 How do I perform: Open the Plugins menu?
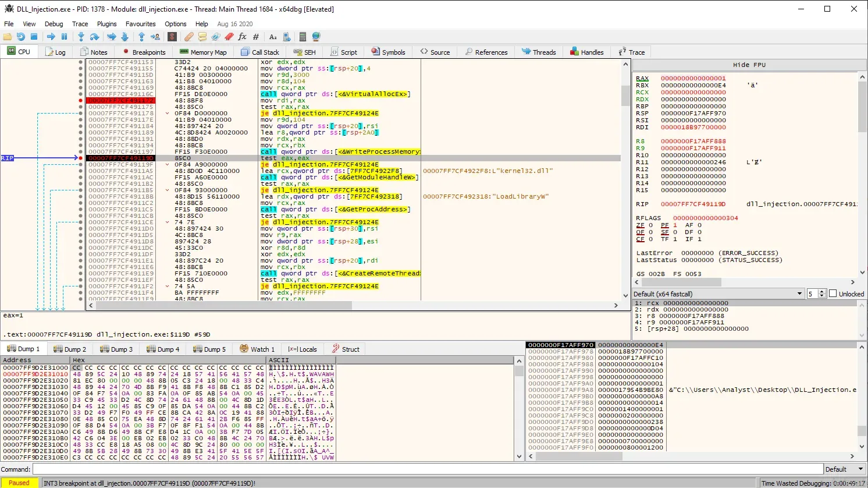point(106,24)
